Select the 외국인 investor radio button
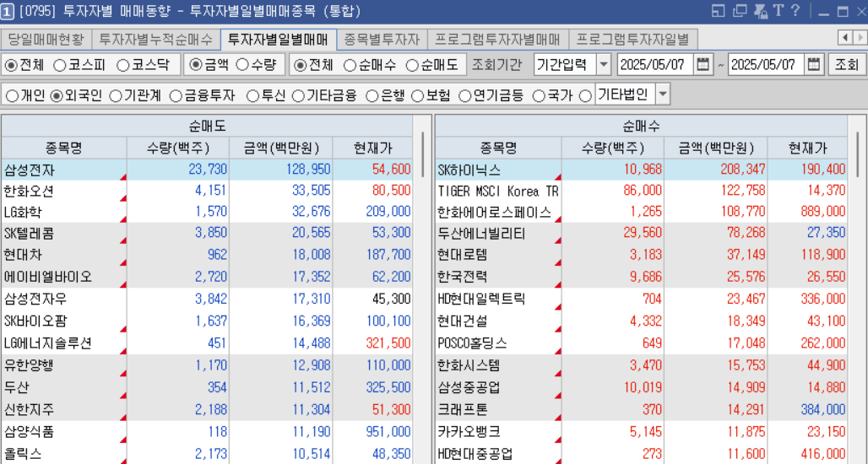 [57, 96]
